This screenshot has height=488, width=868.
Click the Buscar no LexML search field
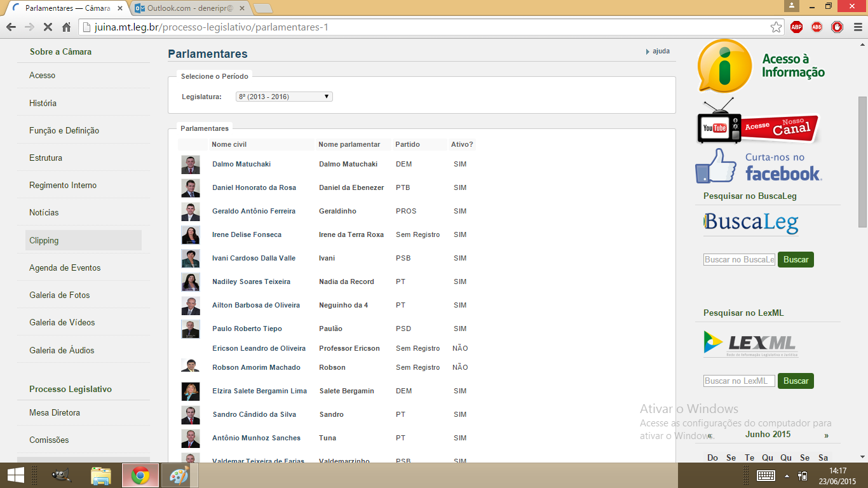click(739, 381)
